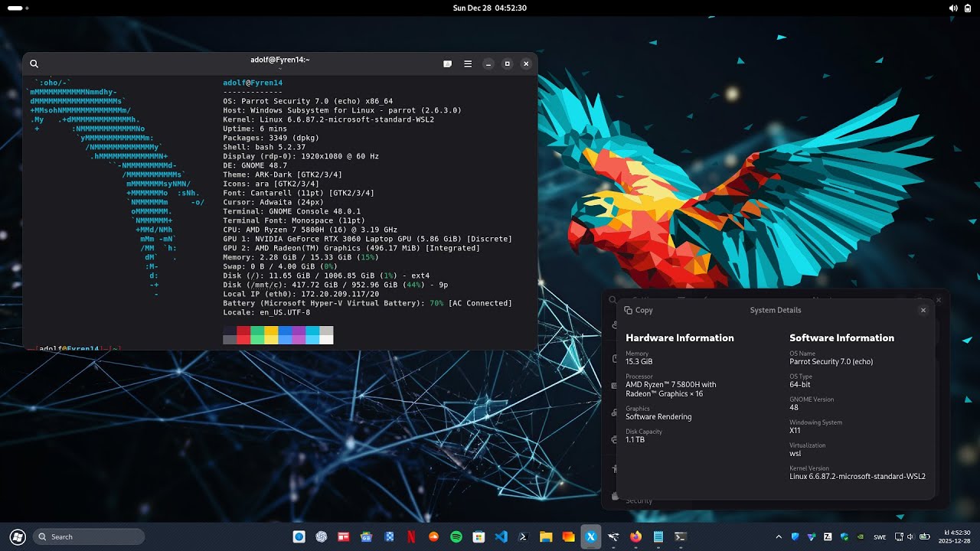Open the white bird taskbar icon
Viewport: 980px width, 551px height.
point(613,536)
